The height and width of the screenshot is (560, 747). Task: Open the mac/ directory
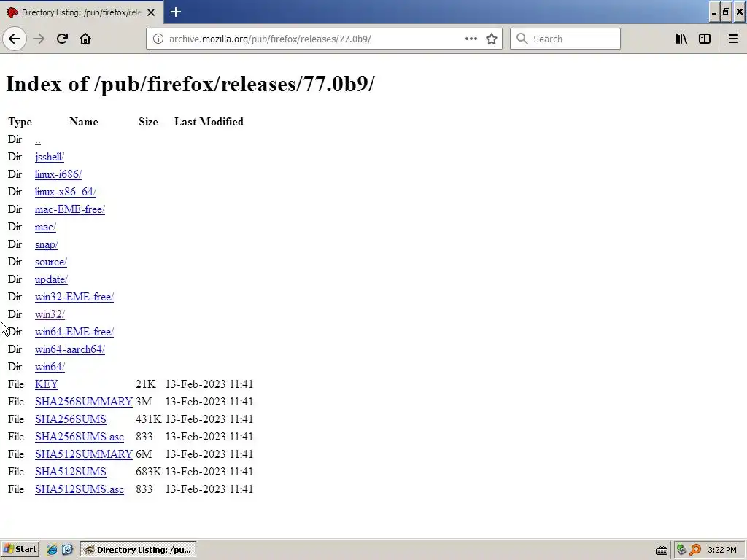click(45, 227)
